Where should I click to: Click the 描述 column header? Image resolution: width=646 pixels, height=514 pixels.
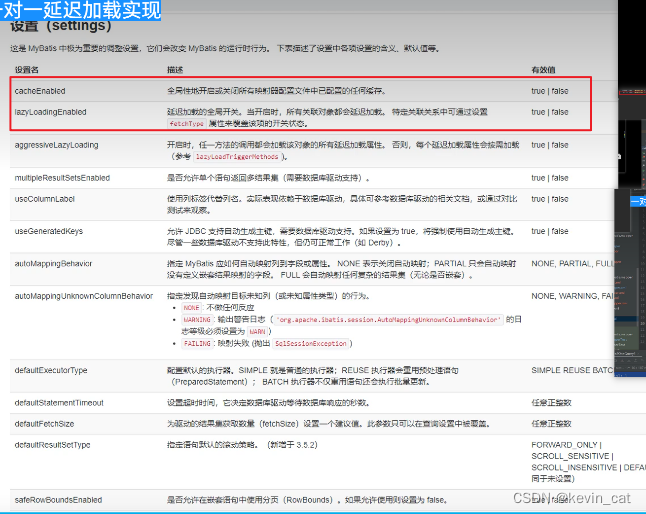175,70
